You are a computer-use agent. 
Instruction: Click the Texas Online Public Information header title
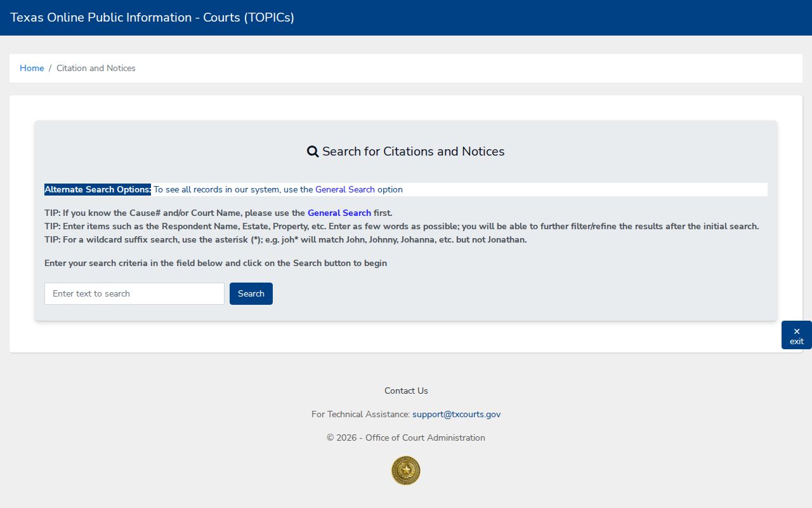point(152,18)
